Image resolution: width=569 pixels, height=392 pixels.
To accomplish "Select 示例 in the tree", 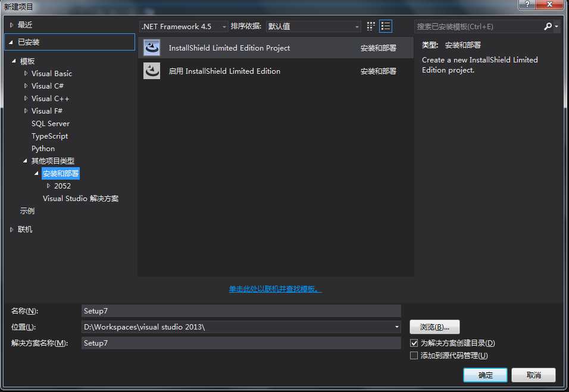I will pyautogui.click(x=27, y=211).
